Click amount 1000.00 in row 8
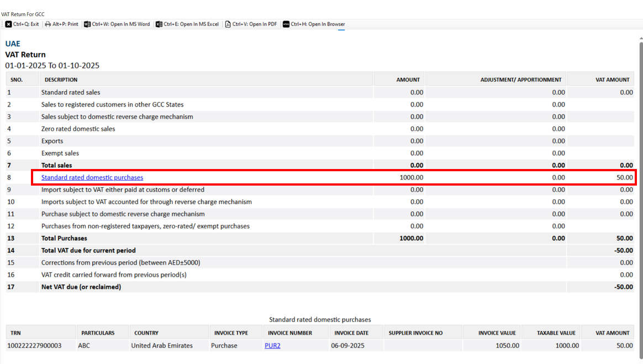643x364 pixels. [x=412, y=177]
